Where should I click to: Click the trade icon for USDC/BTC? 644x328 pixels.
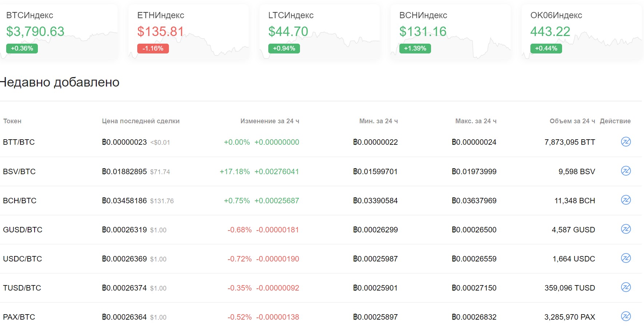coord(626,258)
